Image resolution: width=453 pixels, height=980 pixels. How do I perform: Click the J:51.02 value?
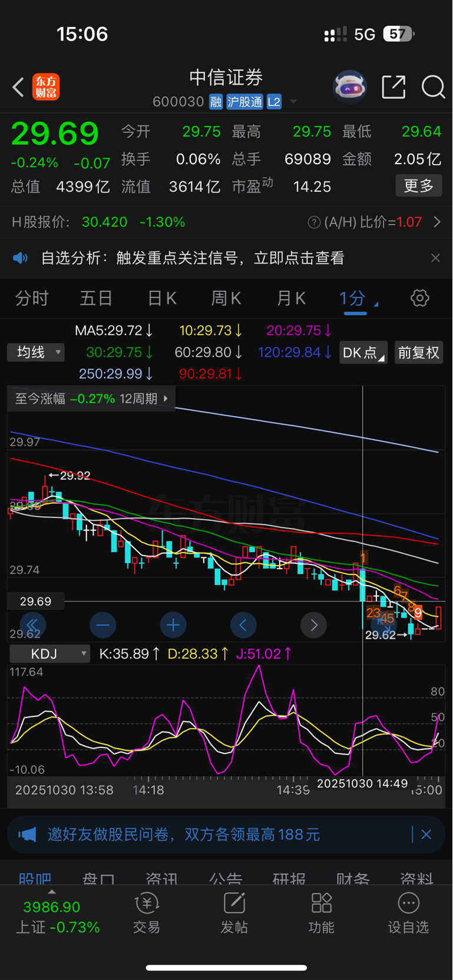pyautogui.click(x=263, y=653)
